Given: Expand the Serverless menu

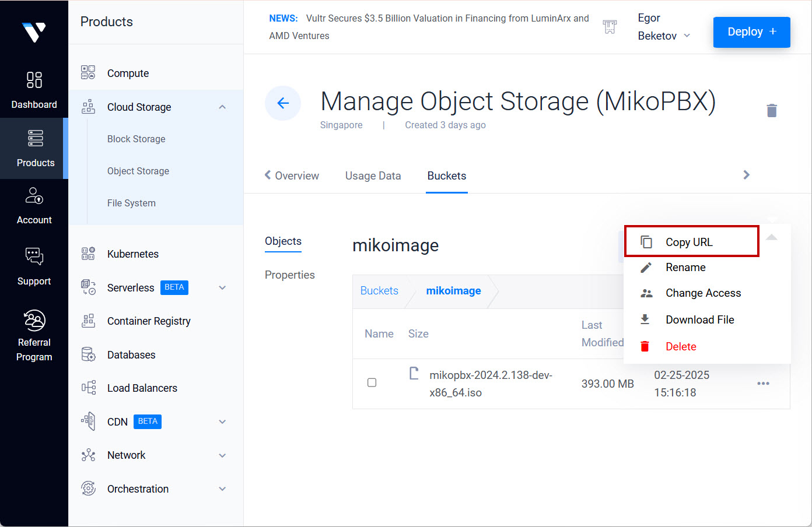Looking at the screenshot, I should click(x=222, y=288).
